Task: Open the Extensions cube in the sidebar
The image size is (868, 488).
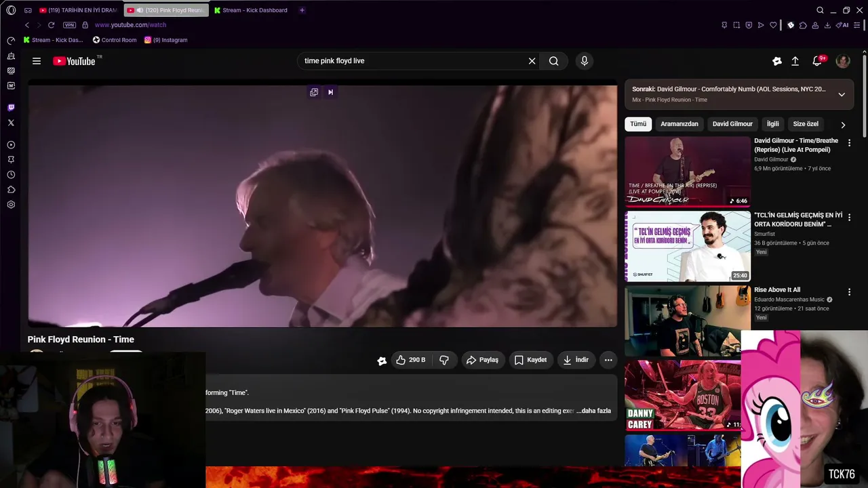Action: click(x=11, y=190)
